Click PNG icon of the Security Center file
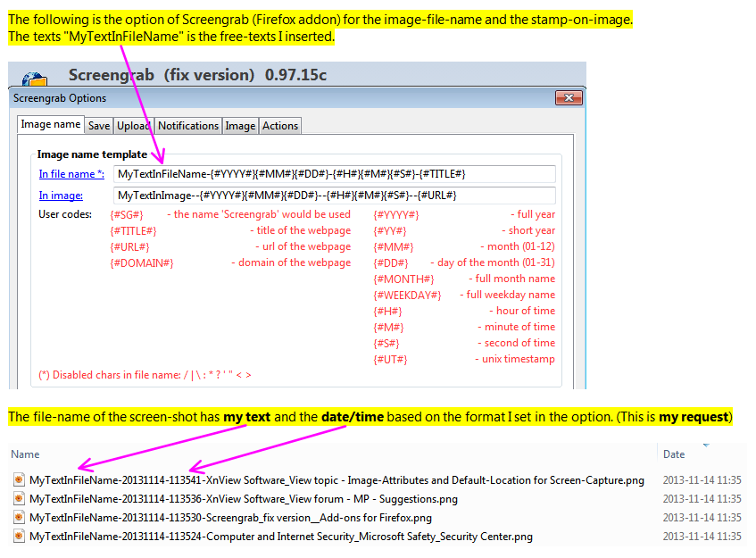 pos(19,536)
